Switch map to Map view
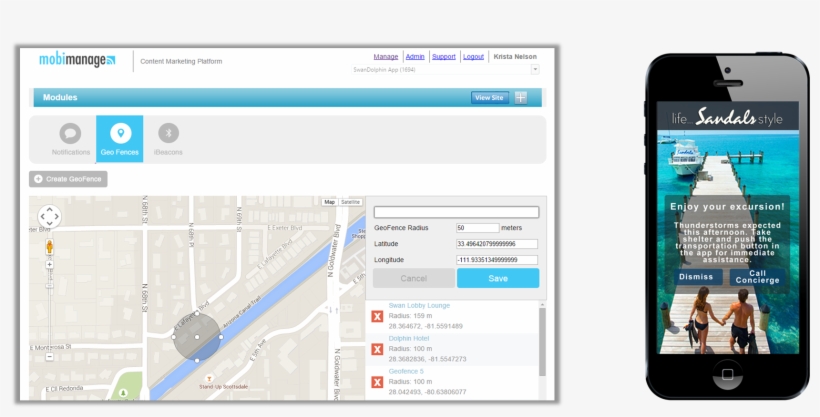Image resolution: width=820 pixels, height=417 pixels. click(x=329, y=202)
